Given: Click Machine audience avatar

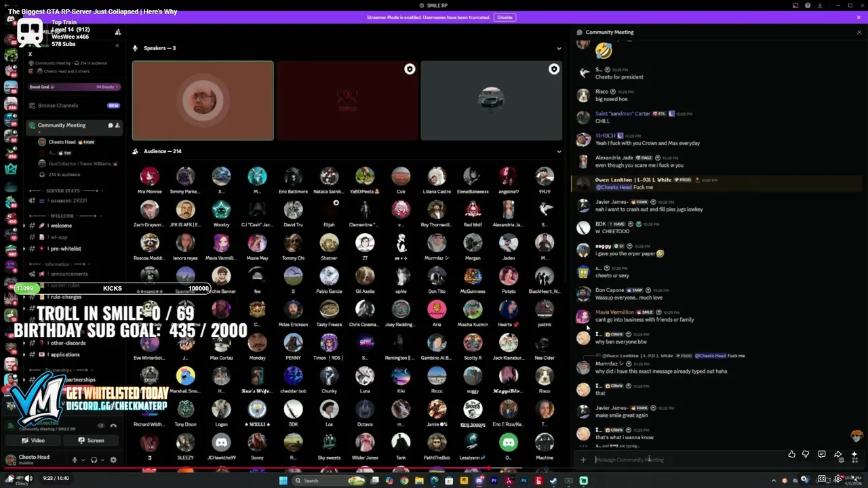Looking at the screenshot, I should tap(545, 443).
